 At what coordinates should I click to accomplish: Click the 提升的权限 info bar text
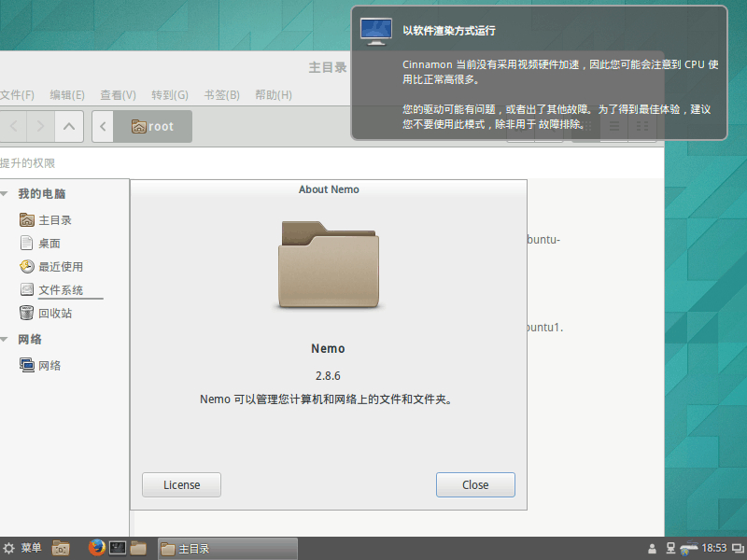[x=27, y=163]
